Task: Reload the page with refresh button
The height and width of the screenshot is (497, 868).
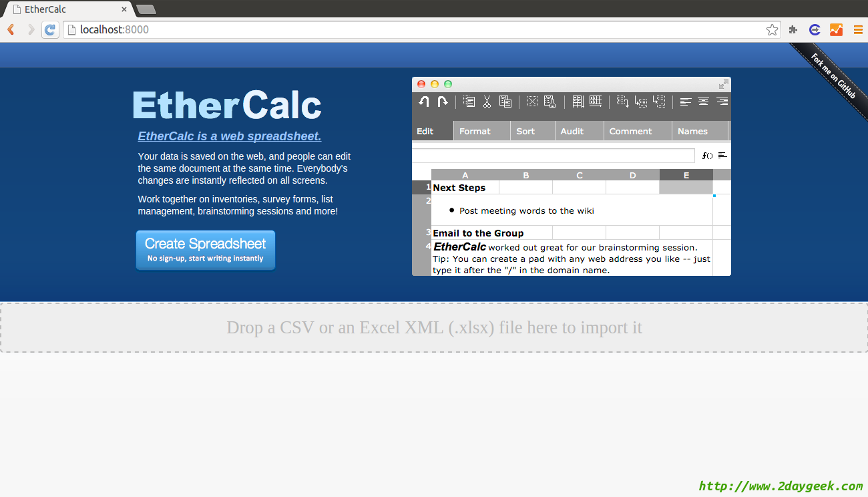Action: (x=50, y=29)
